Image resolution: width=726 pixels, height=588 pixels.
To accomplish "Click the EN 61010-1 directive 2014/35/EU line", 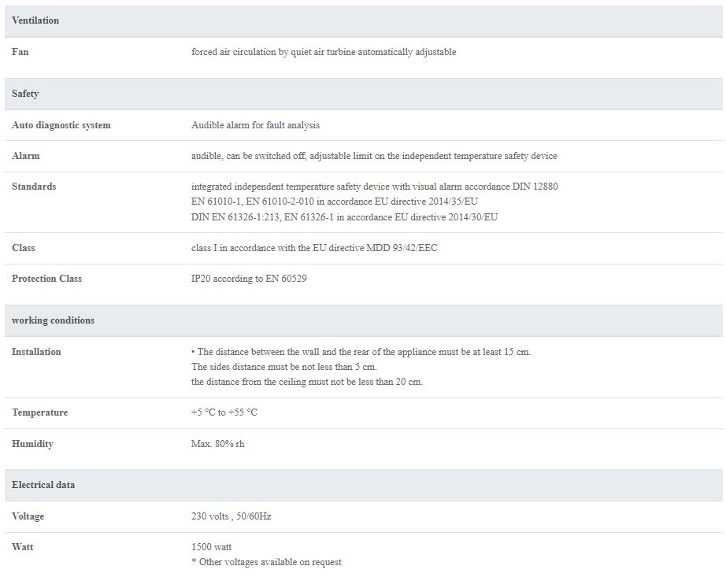I will tap(335, 202).
